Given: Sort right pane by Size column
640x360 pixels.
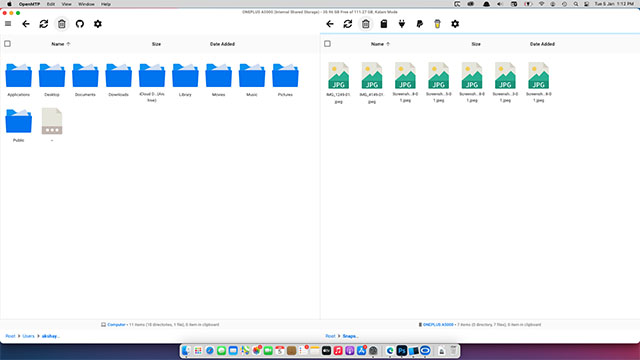Looking at the screenshot, I should pos(476,44).
